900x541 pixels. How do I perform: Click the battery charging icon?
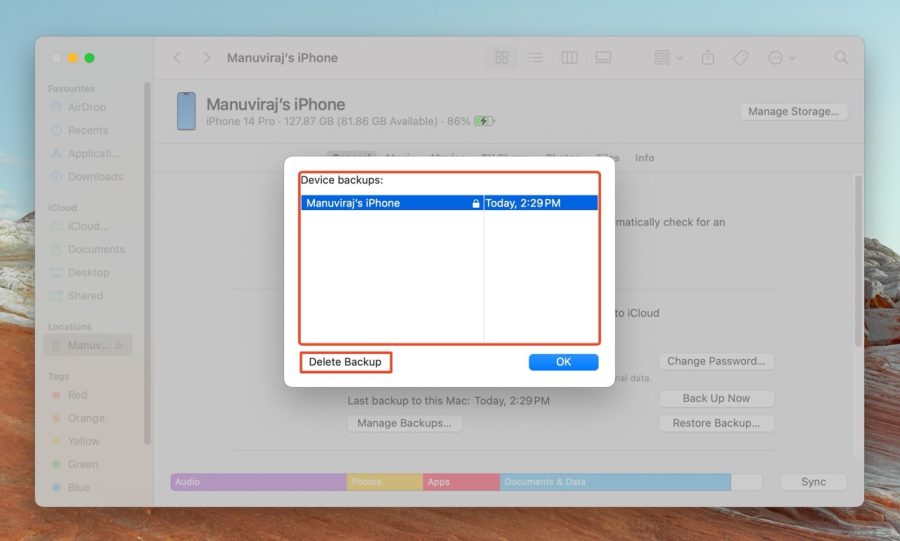point(484,121)
